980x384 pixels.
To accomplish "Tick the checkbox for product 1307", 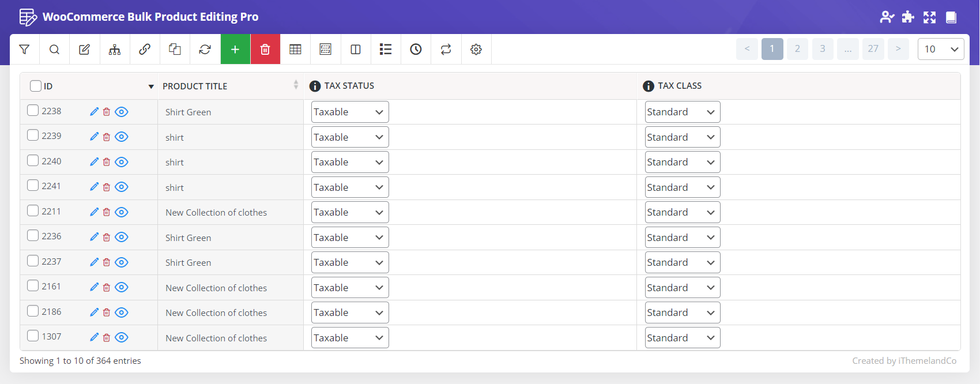I will pyautogui.click(x=33, y=336).
